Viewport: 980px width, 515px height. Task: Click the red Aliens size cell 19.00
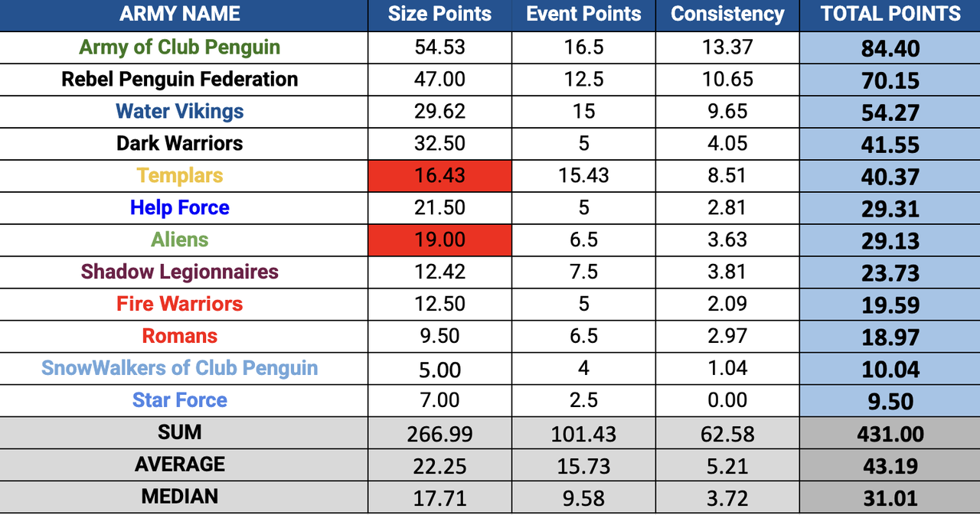(x=439, y=240)
